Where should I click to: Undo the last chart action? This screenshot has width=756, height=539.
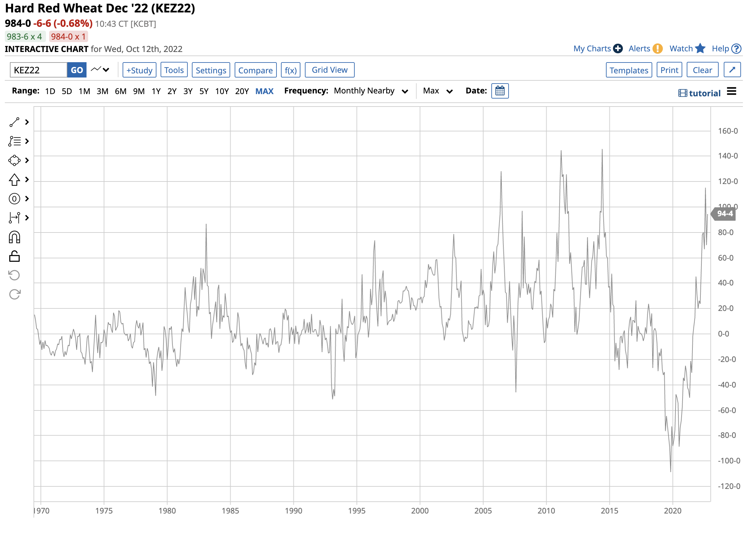coord(14,275)
